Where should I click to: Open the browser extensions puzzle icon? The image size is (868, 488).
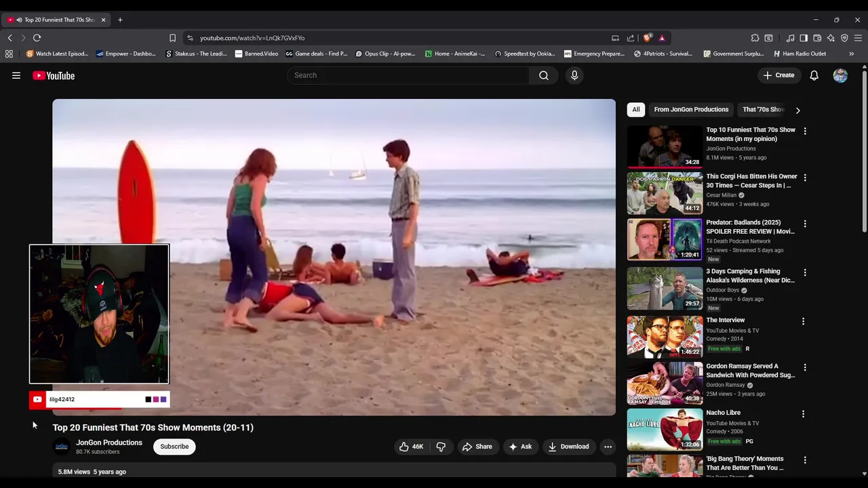(x=755, y=38)
